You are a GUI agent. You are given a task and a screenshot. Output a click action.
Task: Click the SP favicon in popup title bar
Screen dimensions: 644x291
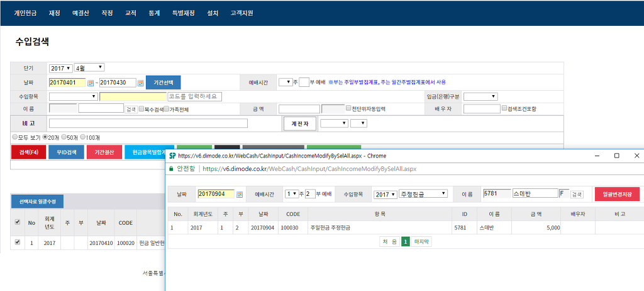[172, 156]
